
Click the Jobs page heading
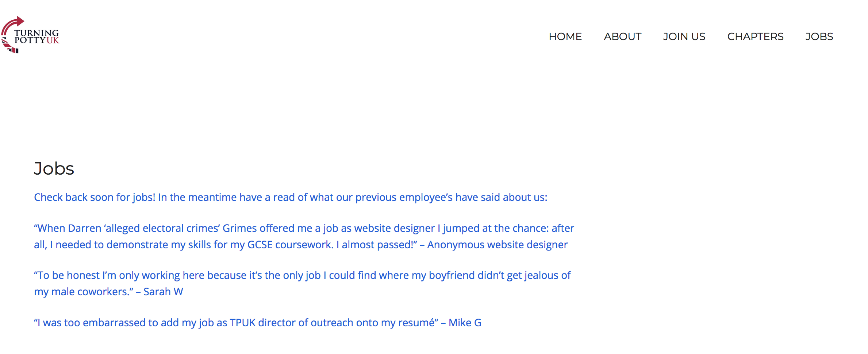(x=54, y=169)
